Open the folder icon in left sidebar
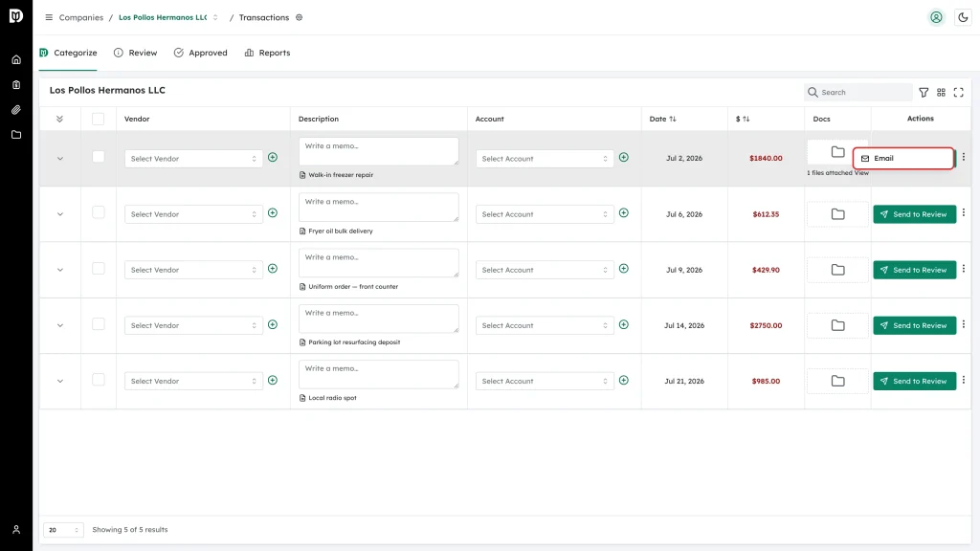The height and width of the screenshot is (551, 980). point(16,135)
